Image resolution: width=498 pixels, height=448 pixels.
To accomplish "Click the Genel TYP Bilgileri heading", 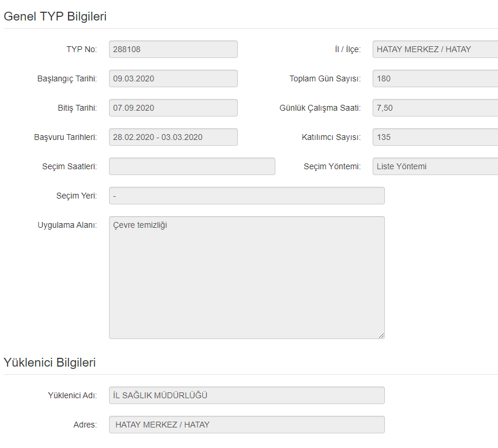I will tap(55, 16).
